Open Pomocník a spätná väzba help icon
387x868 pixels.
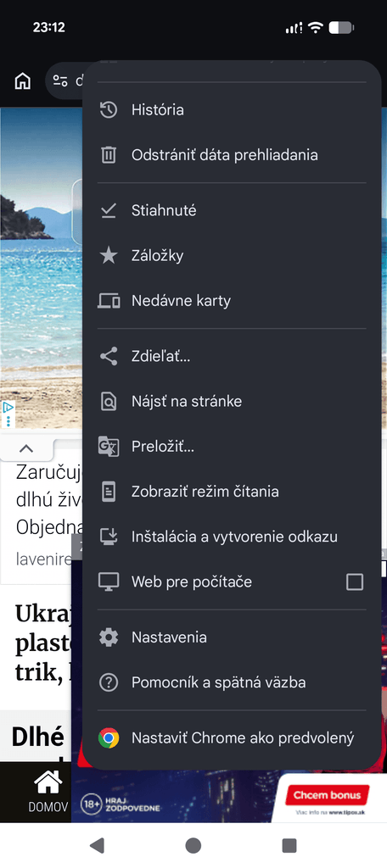(x=108, y=682)
